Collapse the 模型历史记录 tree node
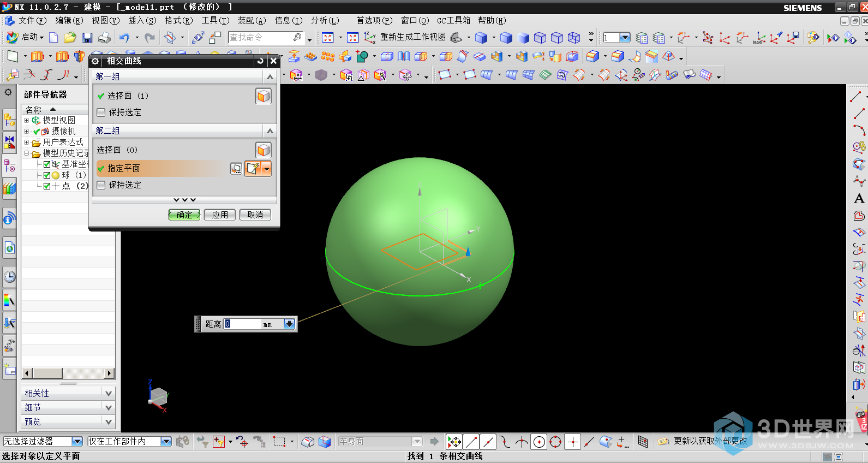Viewport: 868px width, 463px height. coord(26,153)
